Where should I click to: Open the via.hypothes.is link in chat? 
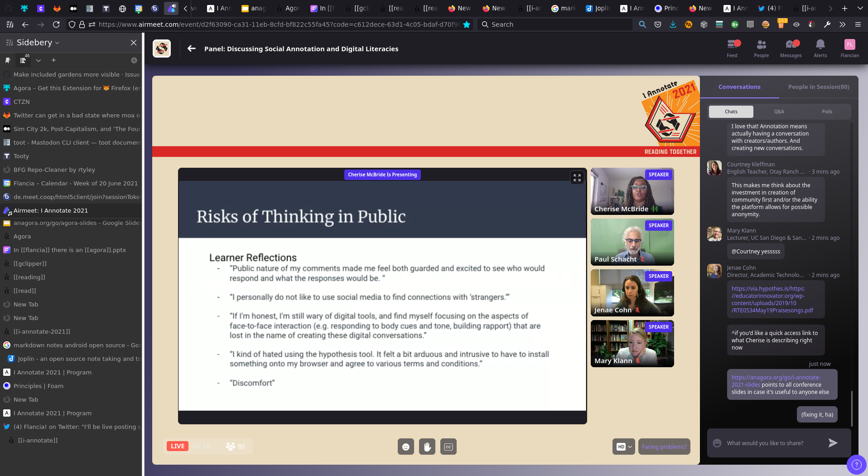pos(772,299)
